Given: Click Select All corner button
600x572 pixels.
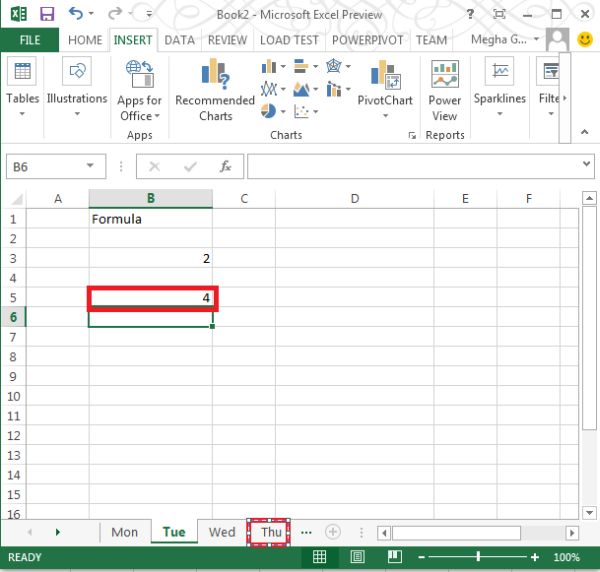Looking at the screenshot, I should click(x=15, y=199).
